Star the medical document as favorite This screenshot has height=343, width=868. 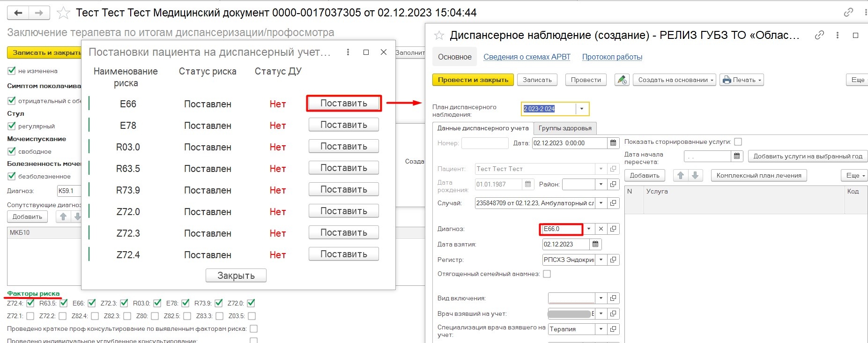(63, 13)
